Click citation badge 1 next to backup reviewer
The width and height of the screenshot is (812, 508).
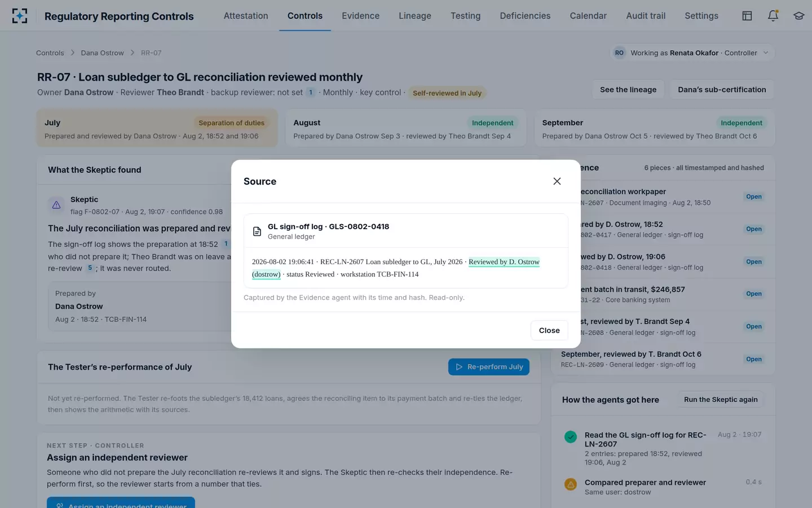[310, 93]
